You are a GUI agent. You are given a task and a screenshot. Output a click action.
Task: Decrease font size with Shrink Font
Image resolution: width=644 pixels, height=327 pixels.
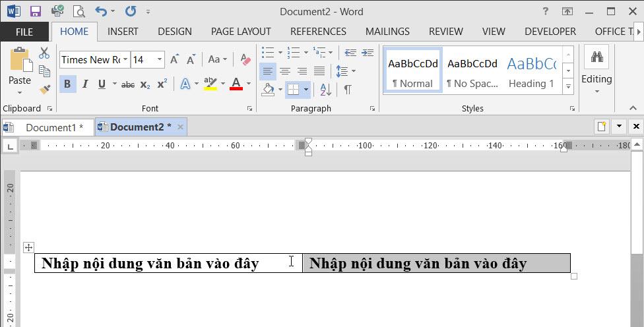191,59
